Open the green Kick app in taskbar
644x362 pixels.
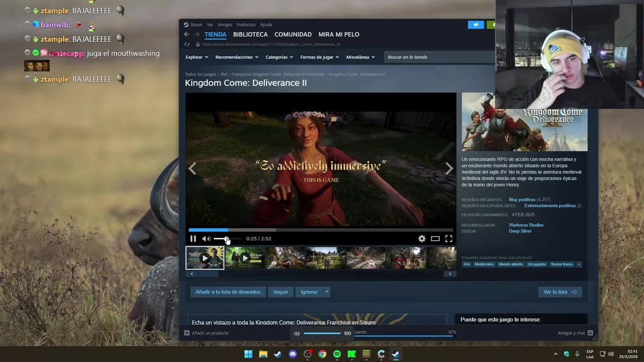point(352,354)
